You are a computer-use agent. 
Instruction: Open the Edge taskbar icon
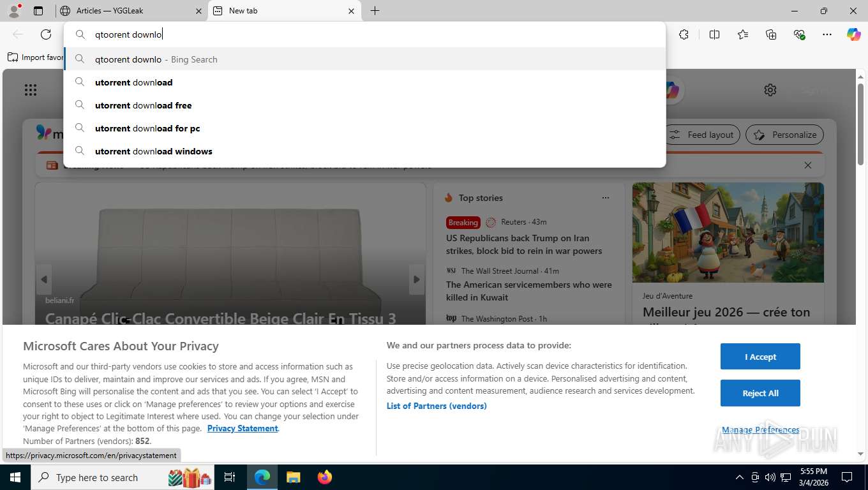[x=262, y=477]
